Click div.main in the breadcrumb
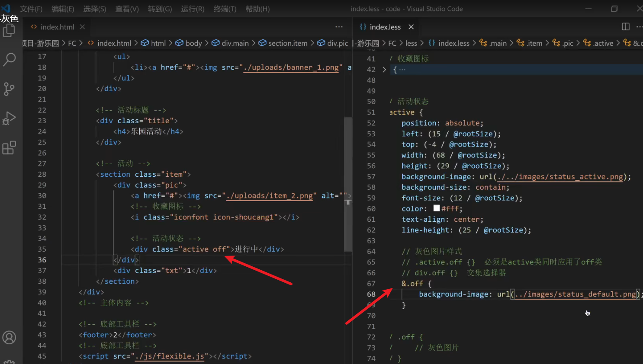This screenshot has height=364, width=643. pyautogui.click(x=235, y=43)
